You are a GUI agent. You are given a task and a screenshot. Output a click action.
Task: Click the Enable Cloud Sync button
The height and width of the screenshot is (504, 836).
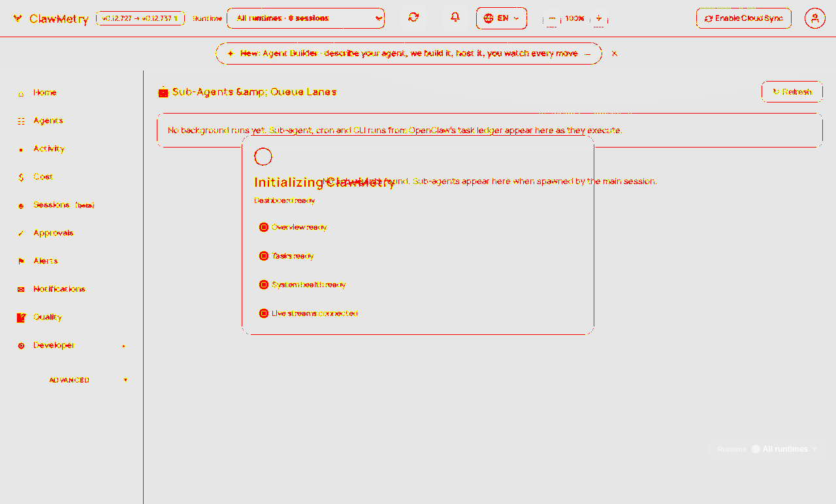[x=744, y=18]
